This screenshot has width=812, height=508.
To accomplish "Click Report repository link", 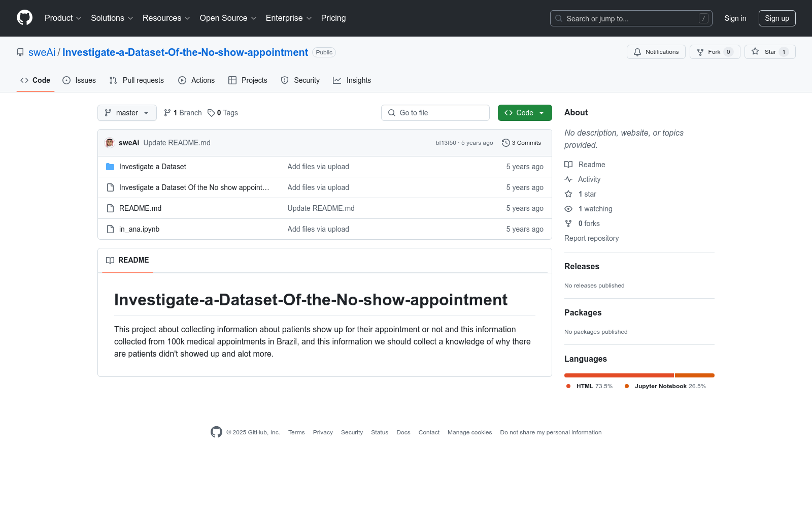I will [x=592, y=238].
